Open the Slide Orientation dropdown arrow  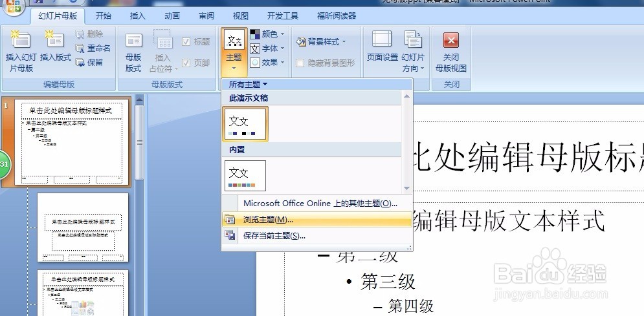[x=422, y=68]
